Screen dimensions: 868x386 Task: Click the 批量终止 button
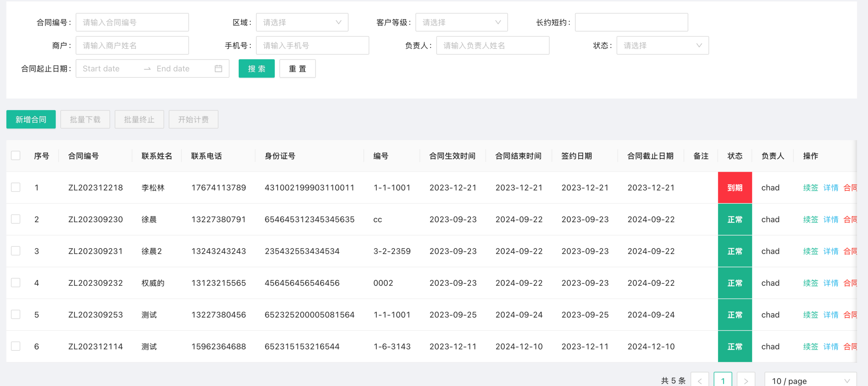(x=139, y=119)
